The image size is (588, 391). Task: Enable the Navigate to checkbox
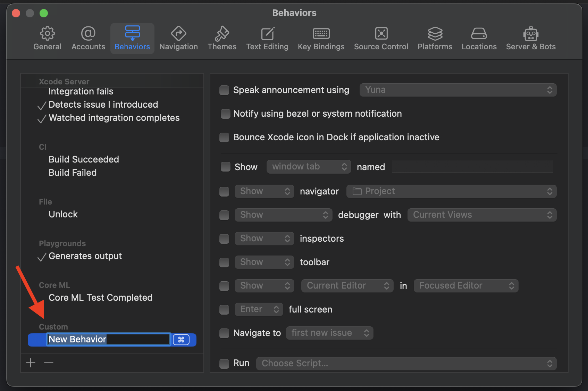tap(224, 333)
